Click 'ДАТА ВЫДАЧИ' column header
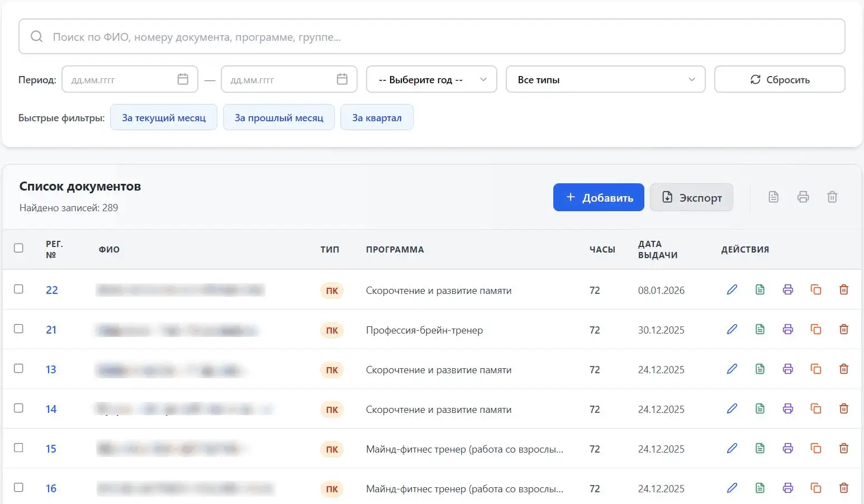The image size is (864, 504). (x=658, y=250)
